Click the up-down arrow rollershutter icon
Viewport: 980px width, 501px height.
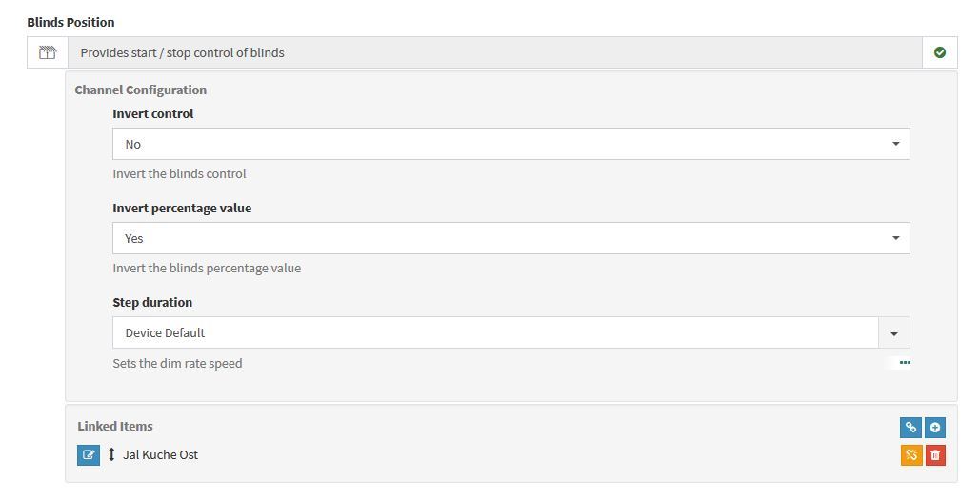pos(111,455)
